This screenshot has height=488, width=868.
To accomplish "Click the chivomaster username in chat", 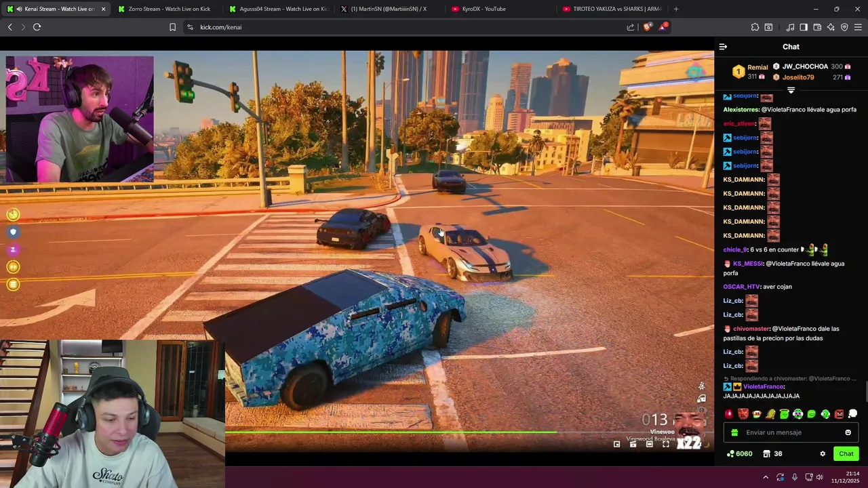I will point(751,329).
